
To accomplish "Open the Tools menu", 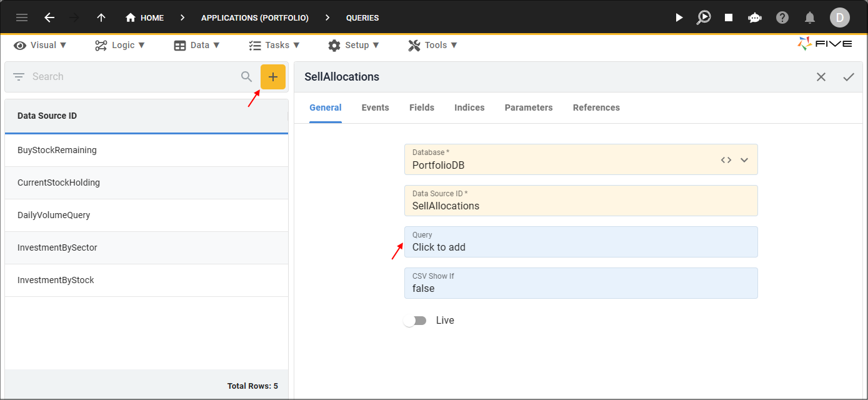I will pos(432,45).
